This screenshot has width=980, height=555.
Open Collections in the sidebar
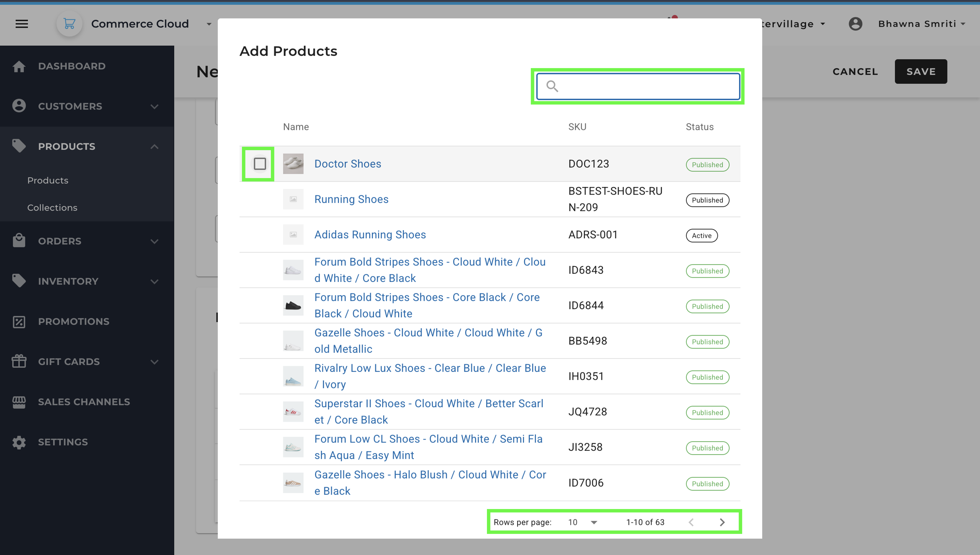[52, 208]
